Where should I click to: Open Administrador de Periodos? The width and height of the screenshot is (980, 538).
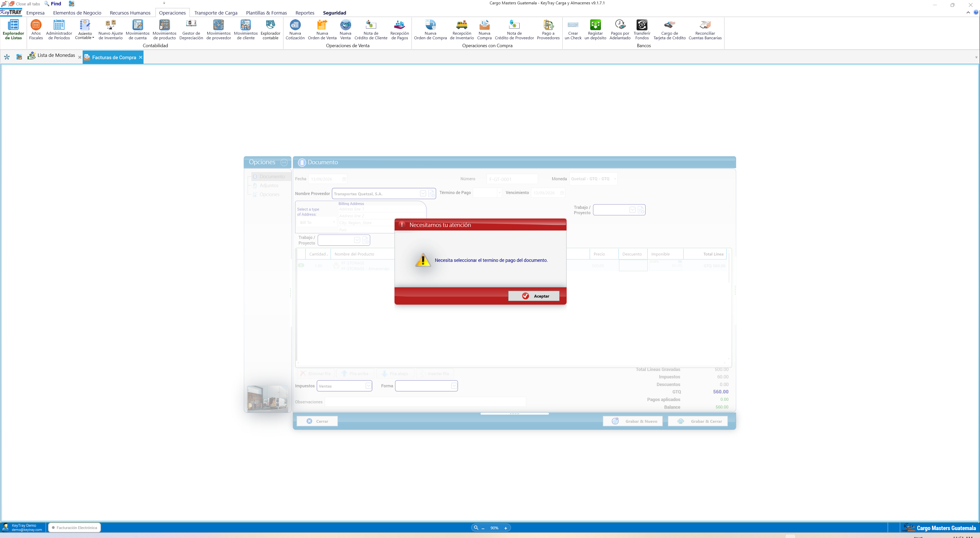(59, 30)
